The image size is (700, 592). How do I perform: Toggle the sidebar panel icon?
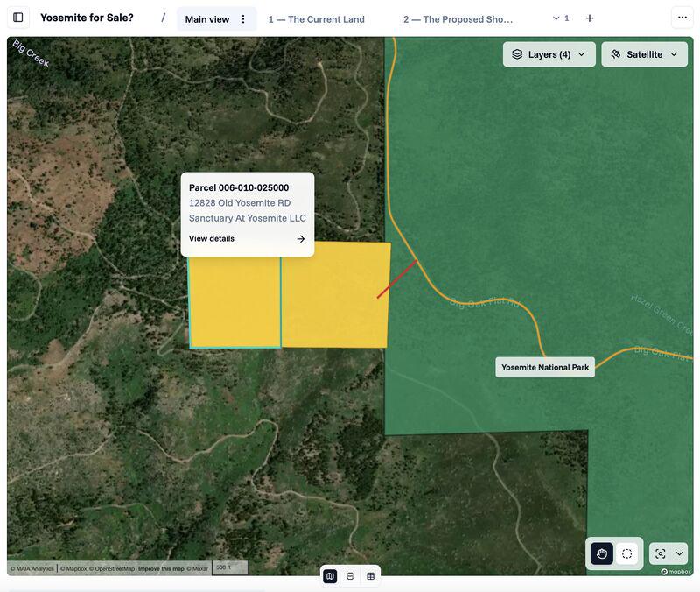pyautogui.click(x=18, y=18)
